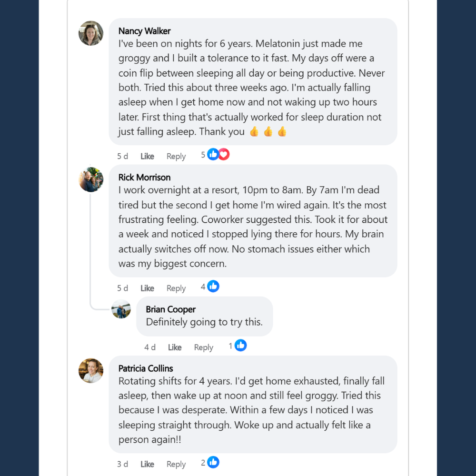Like Rick Morrison's comment
This screenshot has width=476, height=476.
coord(147,288)
